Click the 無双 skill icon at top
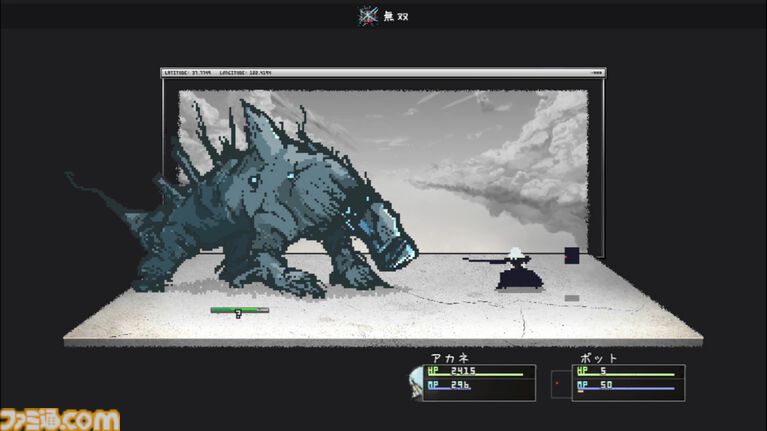This screenshot has width=767, height=431. 368,16
